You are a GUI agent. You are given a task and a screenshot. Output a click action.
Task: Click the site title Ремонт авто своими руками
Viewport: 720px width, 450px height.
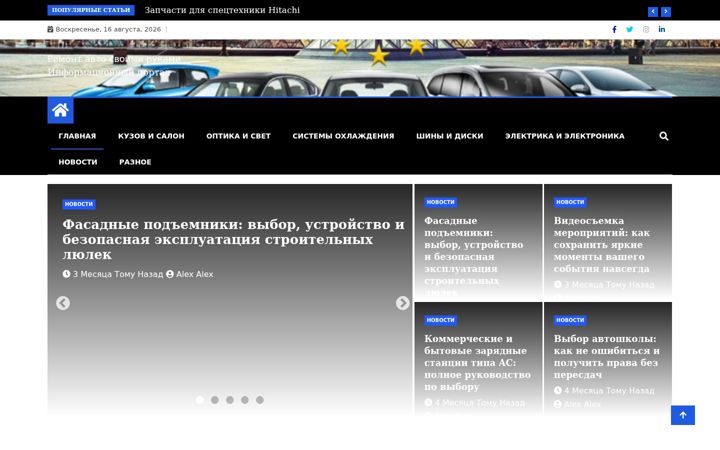point(114,59)
